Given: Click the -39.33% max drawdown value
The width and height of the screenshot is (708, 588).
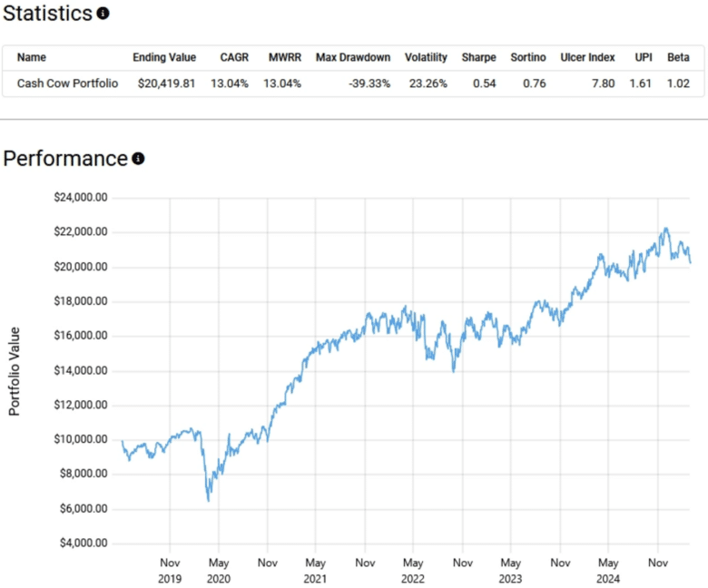Looking at the screenshot, I should [x=370, y=83].
